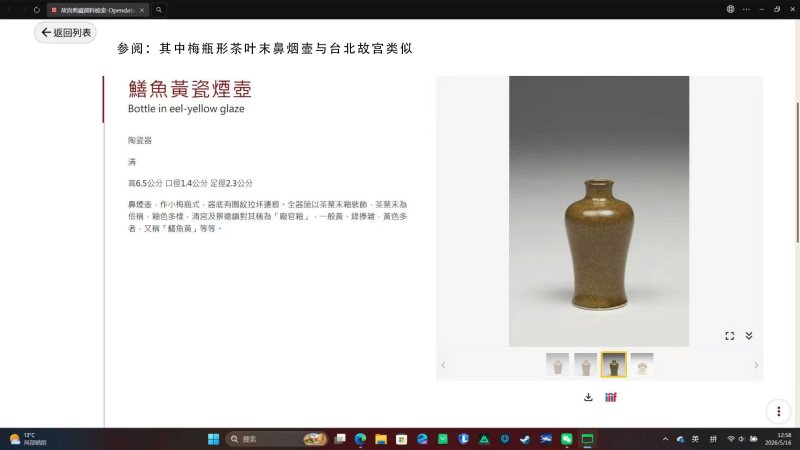
Task: Click the title 鱔魚黃瓷煙壺
Action: 190,89
